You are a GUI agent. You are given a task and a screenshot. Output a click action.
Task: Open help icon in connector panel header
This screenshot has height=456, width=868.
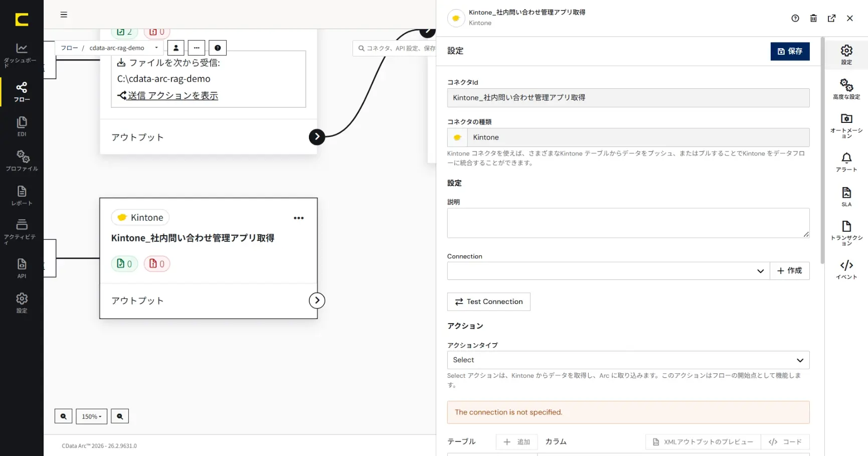[x=795, y=18]
